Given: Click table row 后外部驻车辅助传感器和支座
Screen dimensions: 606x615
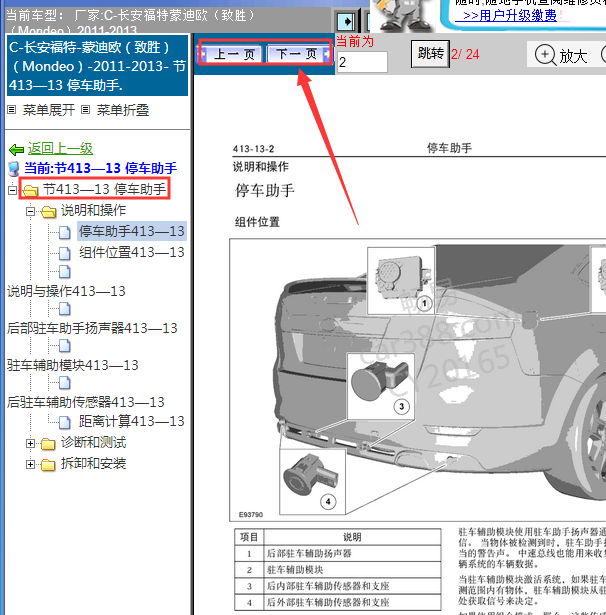Looking at the screenshot, I should tap(338, 602).
